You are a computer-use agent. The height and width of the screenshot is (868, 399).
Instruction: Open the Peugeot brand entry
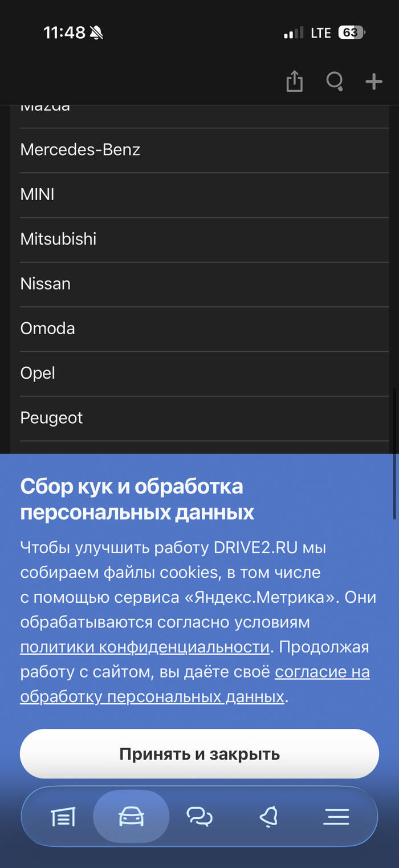51,417
